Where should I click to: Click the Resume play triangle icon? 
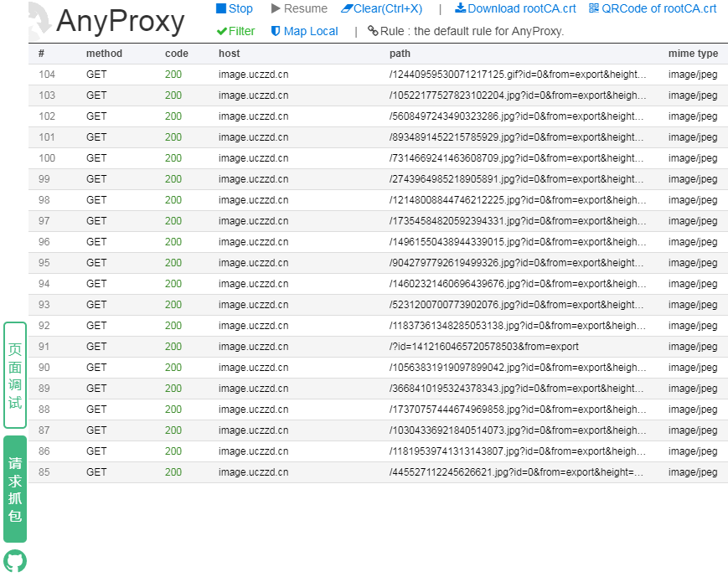point(276,8)
